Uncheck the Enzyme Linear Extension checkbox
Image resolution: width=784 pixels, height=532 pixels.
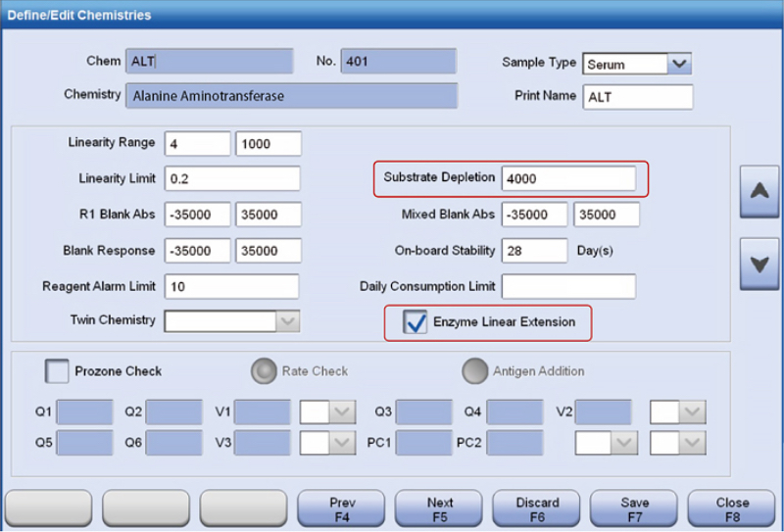[x=416, y=321]
